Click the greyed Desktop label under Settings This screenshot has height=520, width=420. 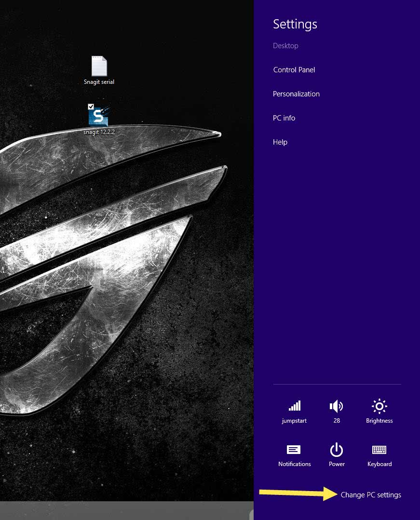coord(285,46)
